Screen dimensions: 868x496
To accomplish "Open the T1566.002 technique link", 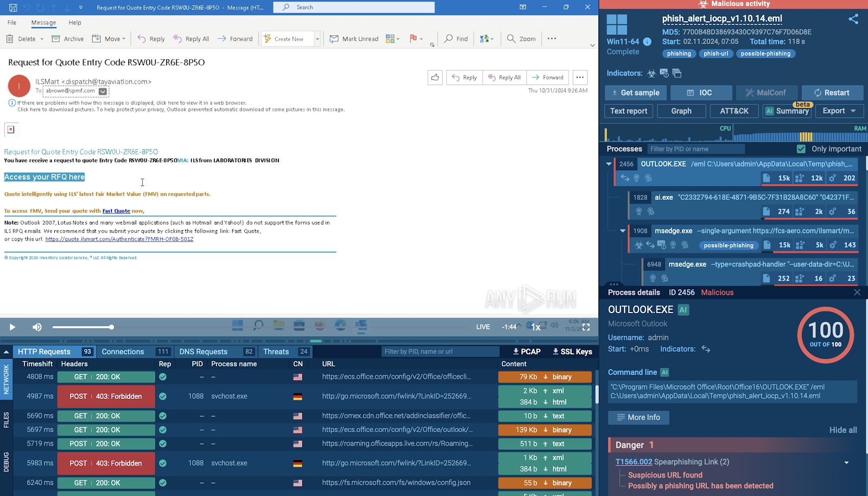I will (x=634, y=462).
